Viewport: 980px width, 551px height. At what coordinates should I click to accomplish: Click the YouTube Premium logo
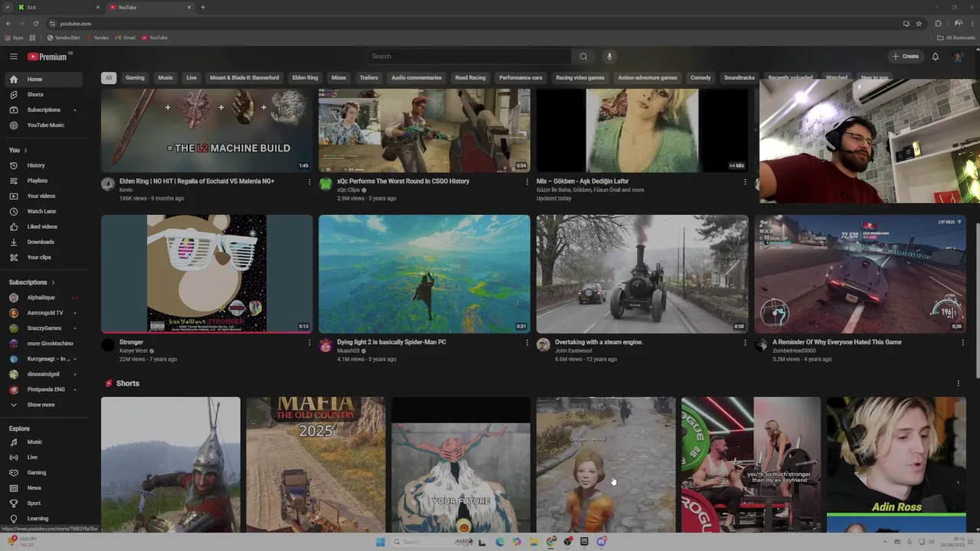point(47,57)
